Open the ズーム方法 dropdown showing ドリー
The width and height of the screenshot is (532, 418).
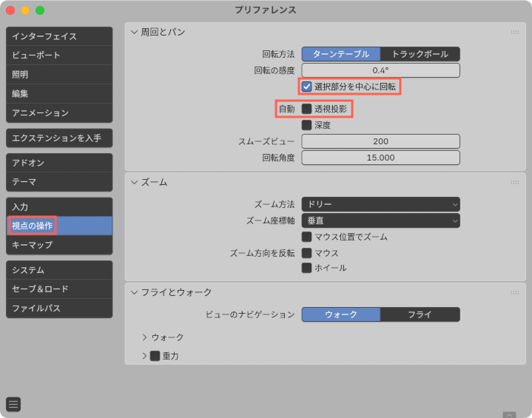coord(380,203)
